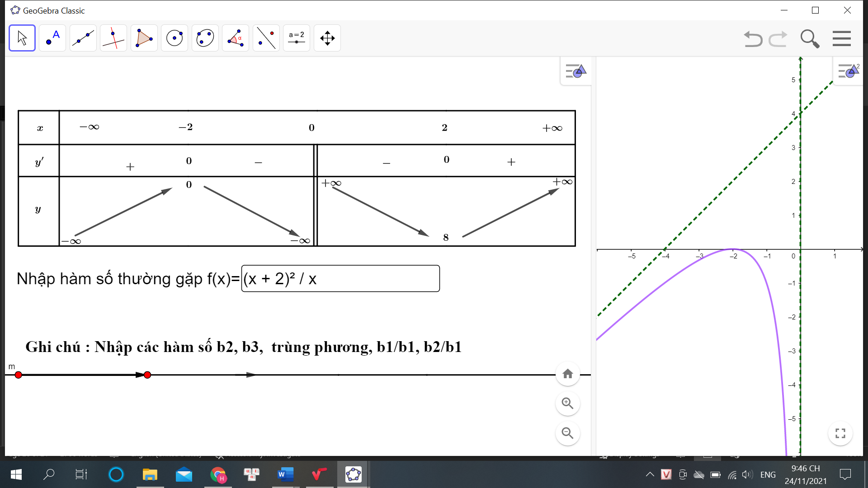Screen dimensions: 868x488
Task: Open the hamburger main menu
Action: point(841,39)
